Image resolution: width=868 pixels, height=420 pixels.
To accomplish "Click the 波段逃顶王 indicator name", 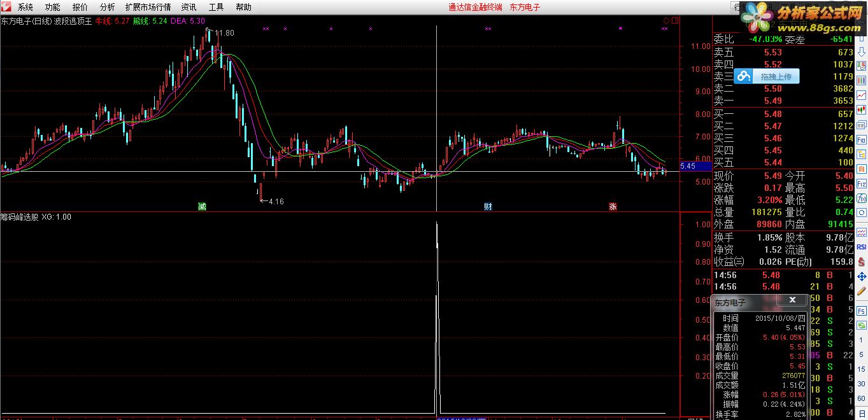I will tap(73, 21).
